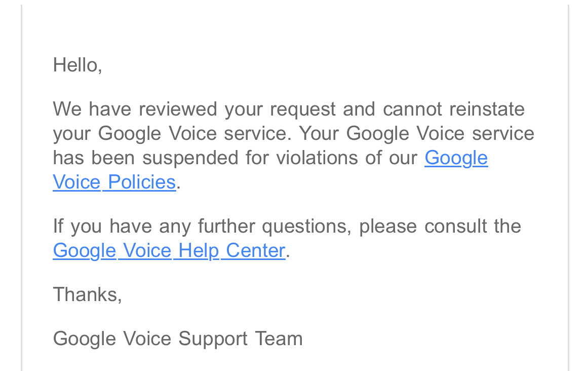The image size is (588, 371).
Task: Click the word "request" in the first line
Action: click(x=303, y=110)
